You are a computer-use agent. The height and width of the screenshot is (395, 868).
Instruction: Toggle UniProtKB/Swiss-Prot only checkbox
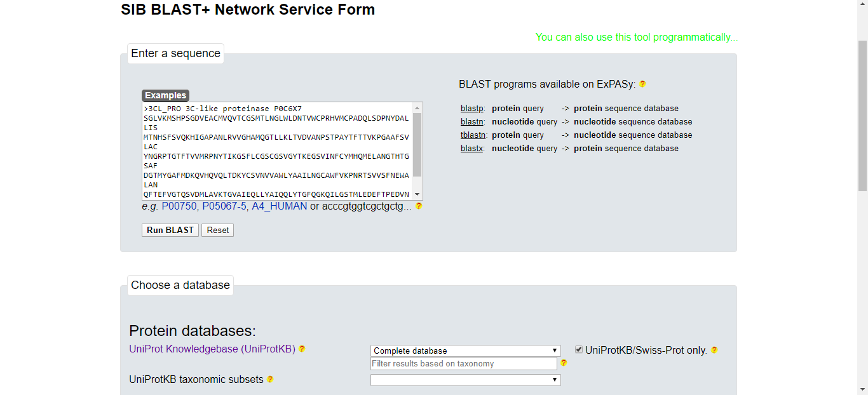(579, 349)
